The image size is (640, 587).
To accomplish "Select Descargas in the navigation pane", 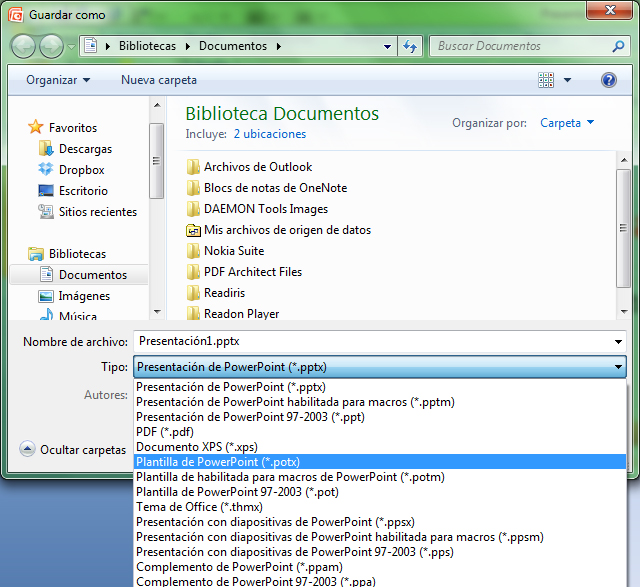I will (x=85, y=149).
